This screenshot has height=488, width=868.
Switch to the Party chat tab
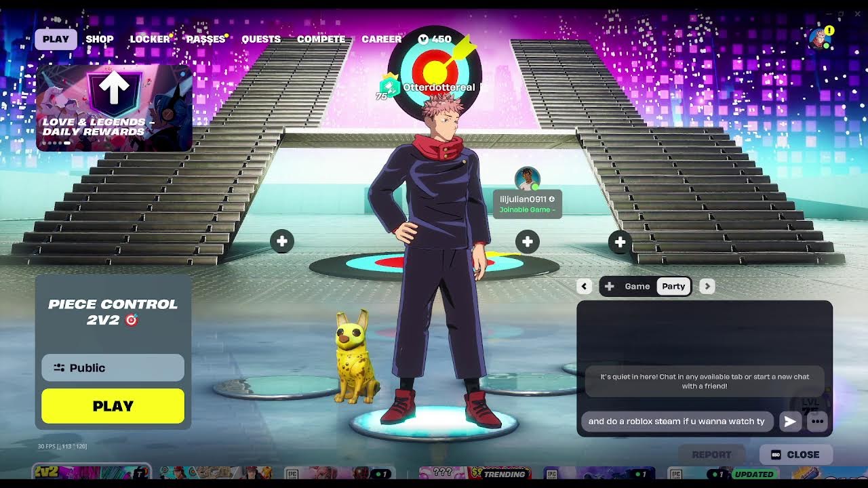(673, 286)
